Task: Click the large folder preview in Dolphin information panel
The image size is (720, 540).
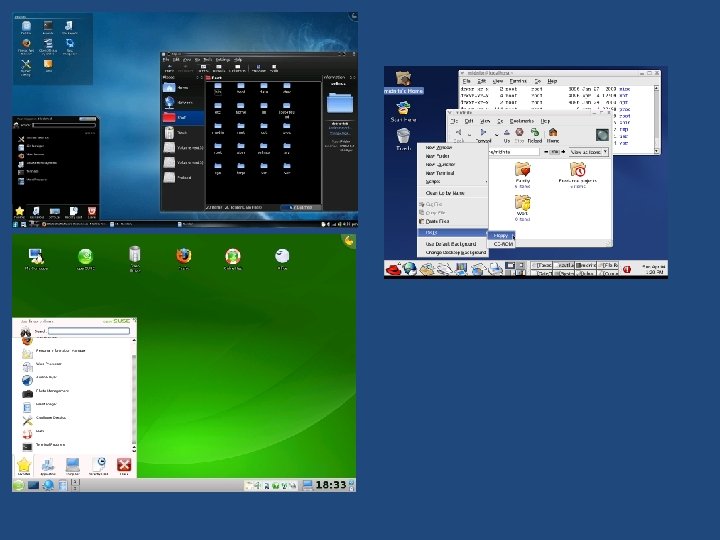Action: pos(340,103)
